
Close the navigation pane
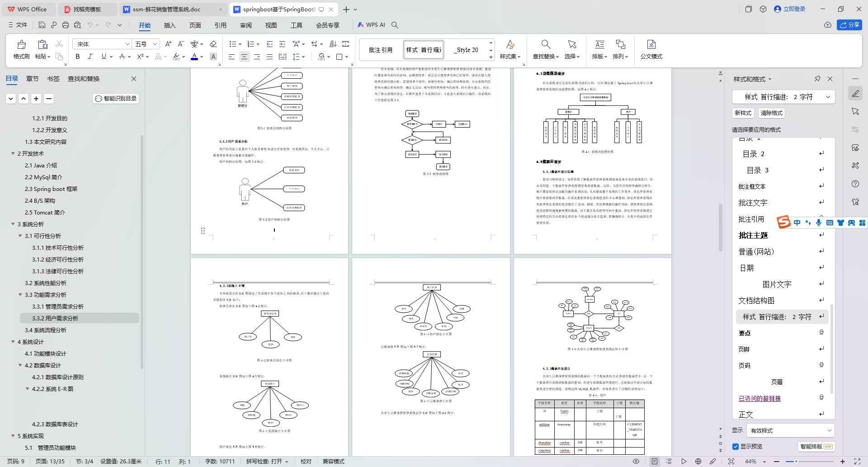pos(134,79)
